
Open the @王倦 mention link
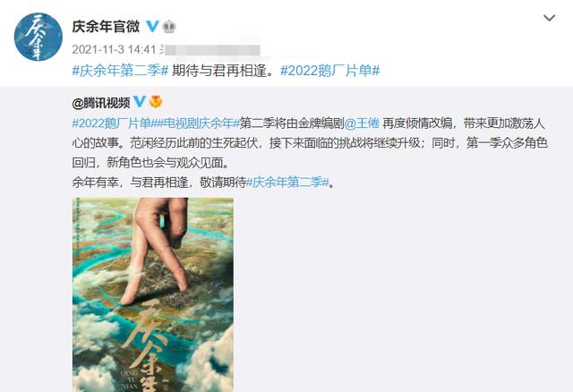click(362, 124)
